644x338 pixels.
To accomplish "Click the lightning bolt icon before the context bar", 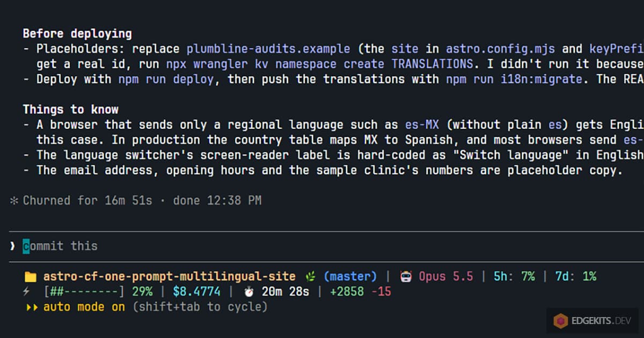I will [x=26, y=292].
